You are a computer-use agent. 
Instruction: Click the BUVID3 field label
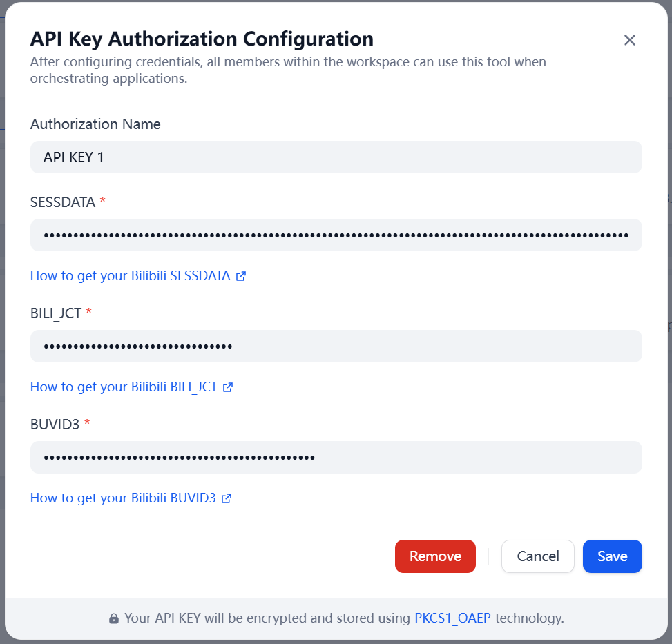pos(55,424)
